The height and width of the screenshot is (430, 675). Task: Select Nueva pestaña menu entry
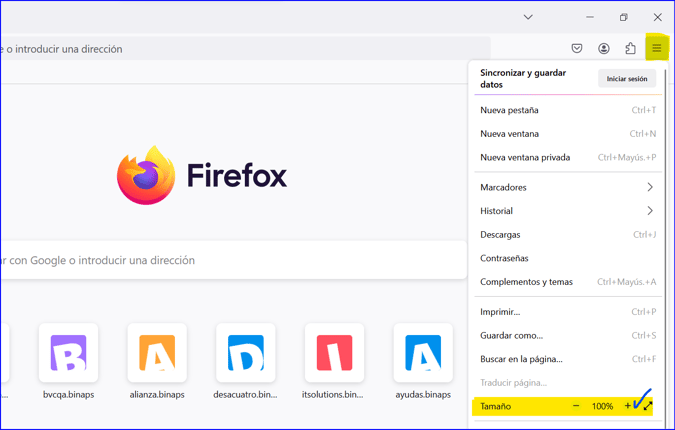coord(568,110)
